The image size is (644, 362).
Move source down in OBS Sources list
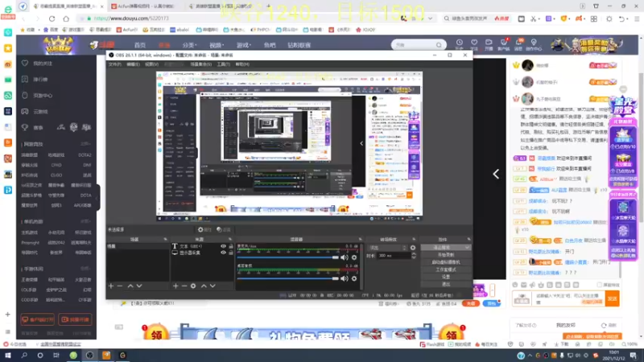point(213,286)
